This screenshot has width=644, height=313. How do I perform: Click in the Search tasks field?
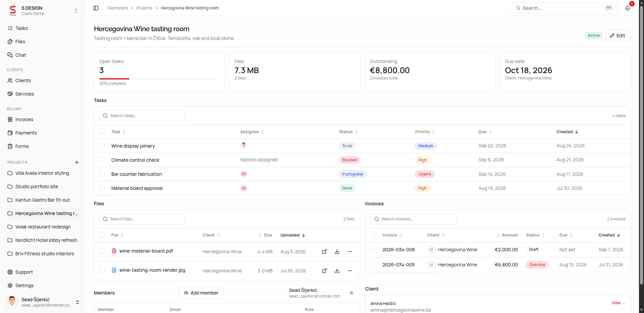point(142,116)
